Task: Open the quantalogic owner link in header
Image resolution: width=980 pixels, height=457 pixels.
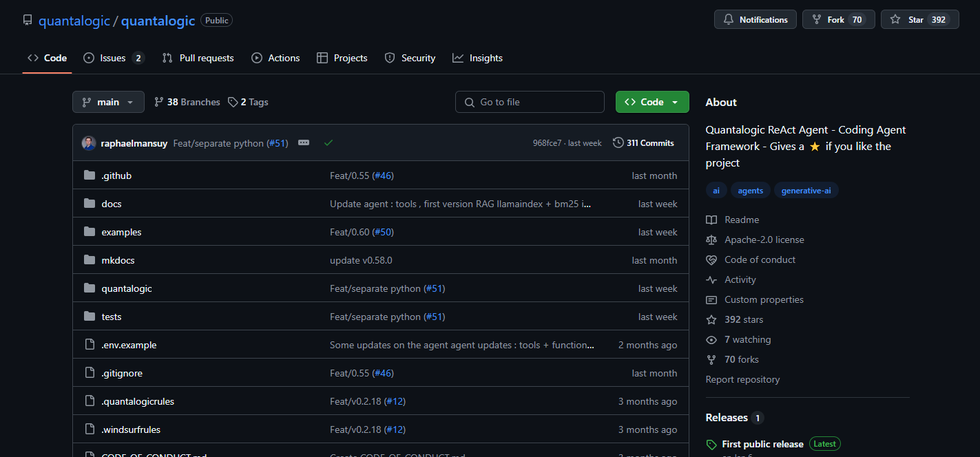Action: (74, 21)
